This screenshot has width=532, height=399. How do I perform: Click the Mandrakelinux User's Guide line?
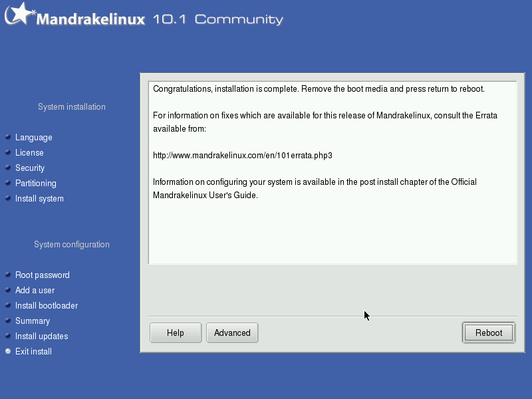pyautogui.click(x=205, y=195)
